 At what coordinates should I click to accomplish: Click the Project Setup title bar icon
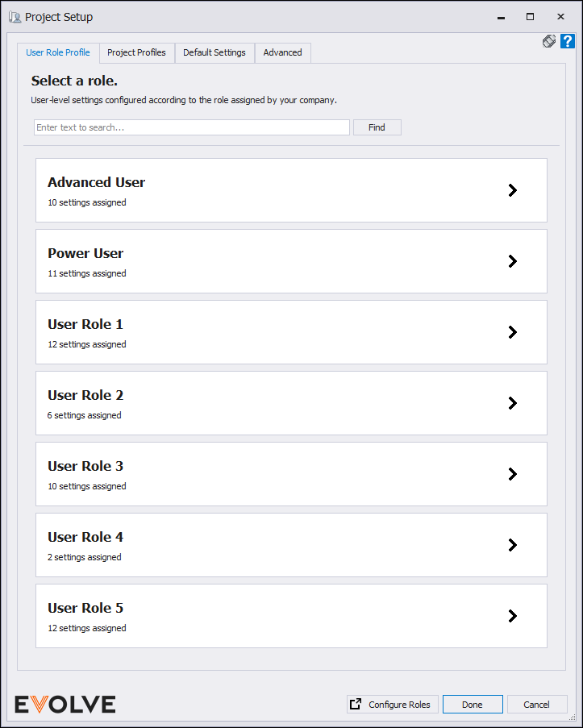[x=15, y=17]
